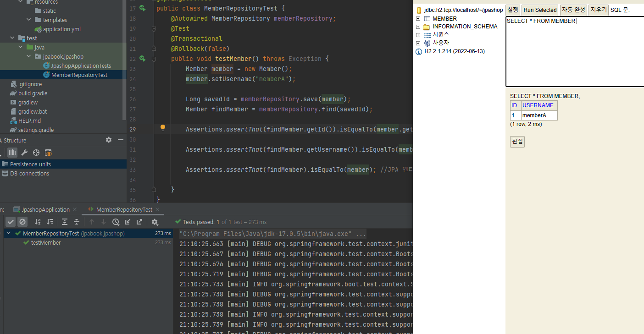Click the 편집 button below the results
The image size is (644, 334).
517,142
